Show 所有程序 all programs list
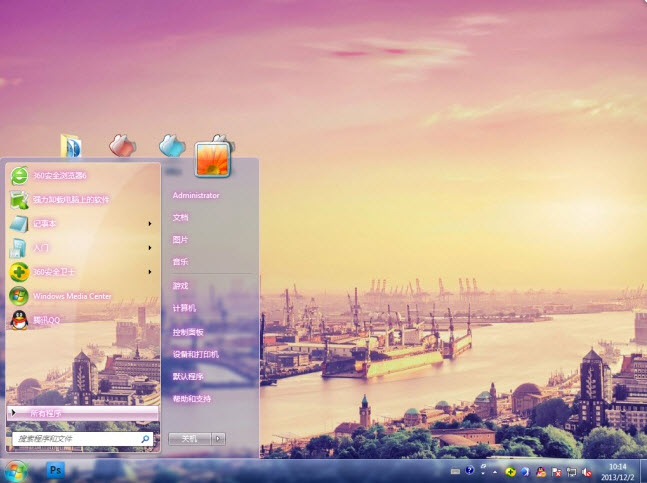The height and width of the screenshot is (483, 647). 83,413
